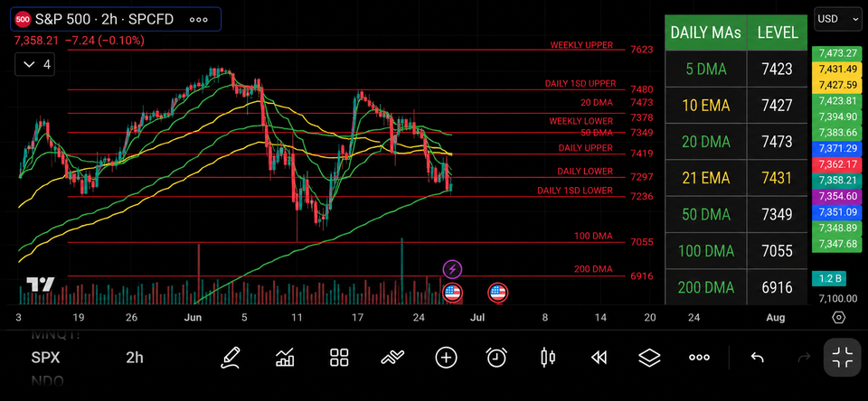This screenshot has width=868, height=401.
Task: Select the WEEKLY LOWER line label
Action: point(580,121)
